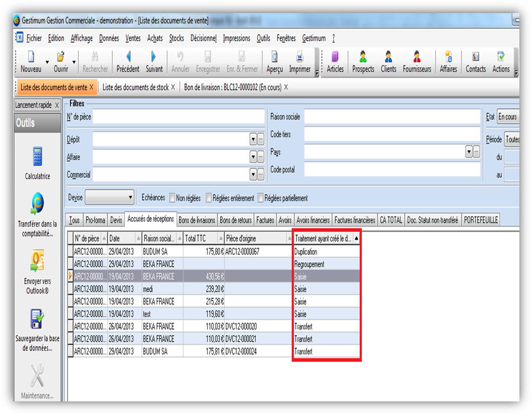Tick the Réglées partiellement checkbox

coord(260,198)
